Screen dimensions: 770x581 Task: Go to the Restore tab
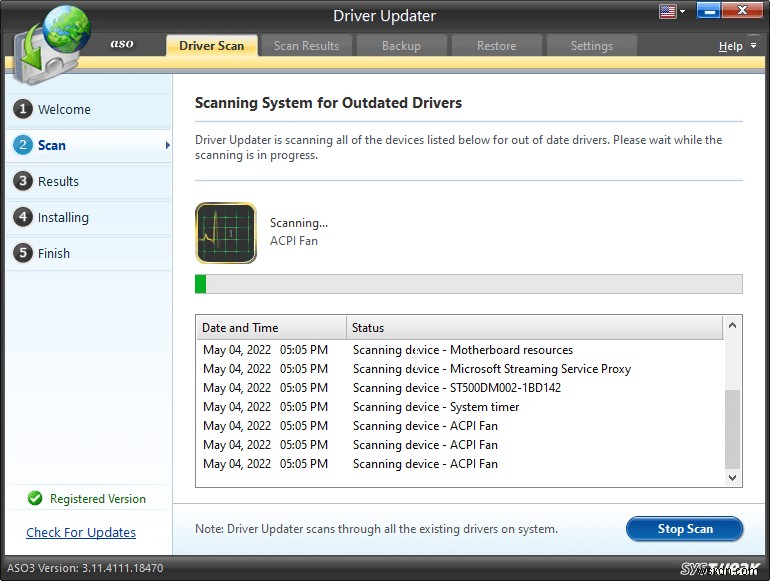coord(496,46)
